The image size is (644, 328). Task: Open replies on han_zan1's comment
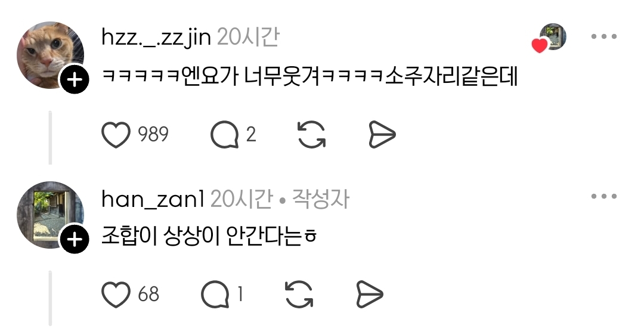pos(215,295)
